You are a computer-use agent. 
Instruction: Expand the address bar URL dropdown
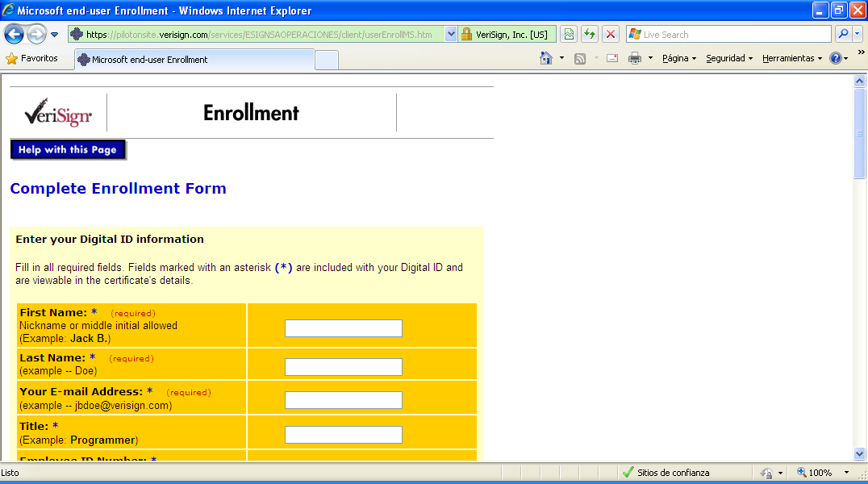[450, 35]
